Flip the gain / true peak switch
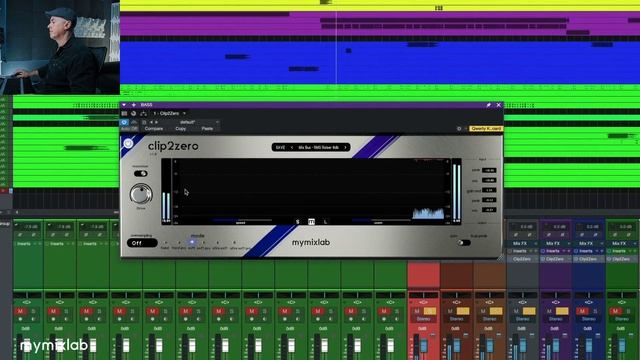 (464, 242)
